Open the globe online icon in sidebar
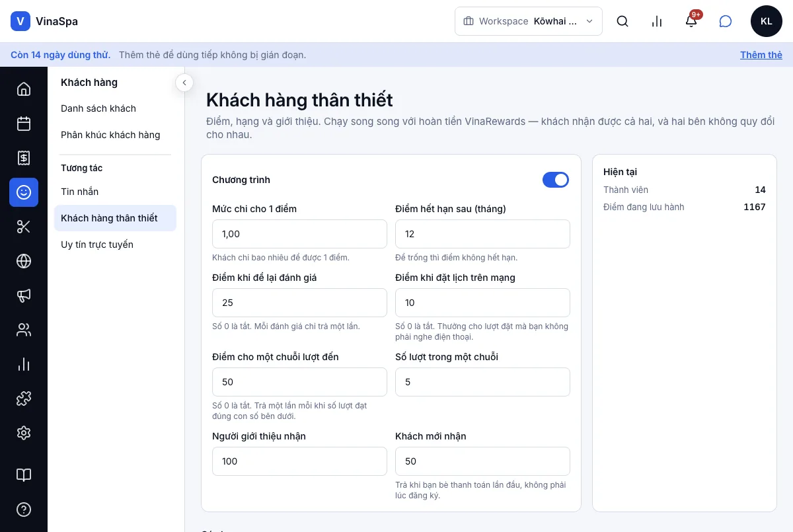The height and width of the screenshot is (532, 793). 24,261
